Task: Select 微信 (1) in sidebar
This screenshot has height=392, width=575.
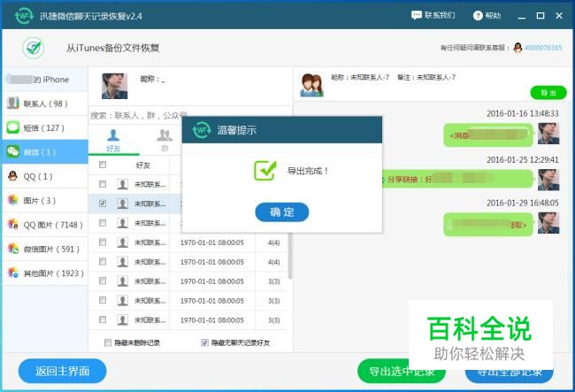Action: pyautogui.click(x=45, y=152)
